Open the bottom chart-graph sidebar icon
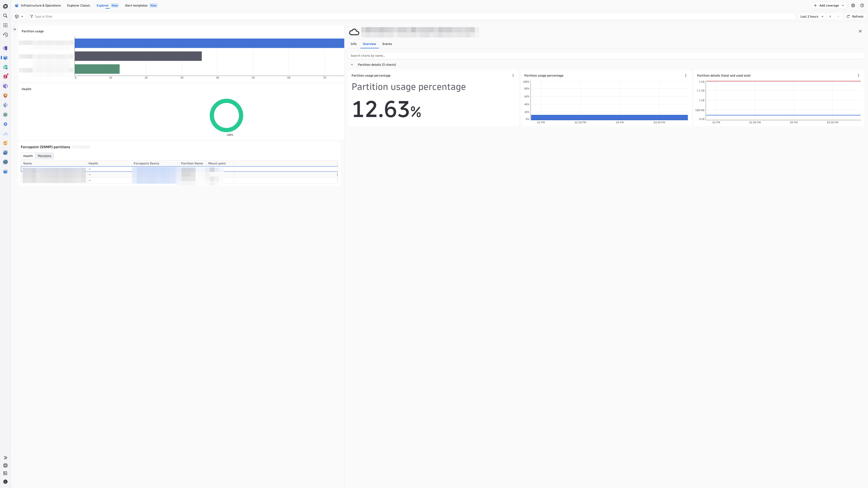This screenshot has height=488, width=868. click(x=5, y=473)
